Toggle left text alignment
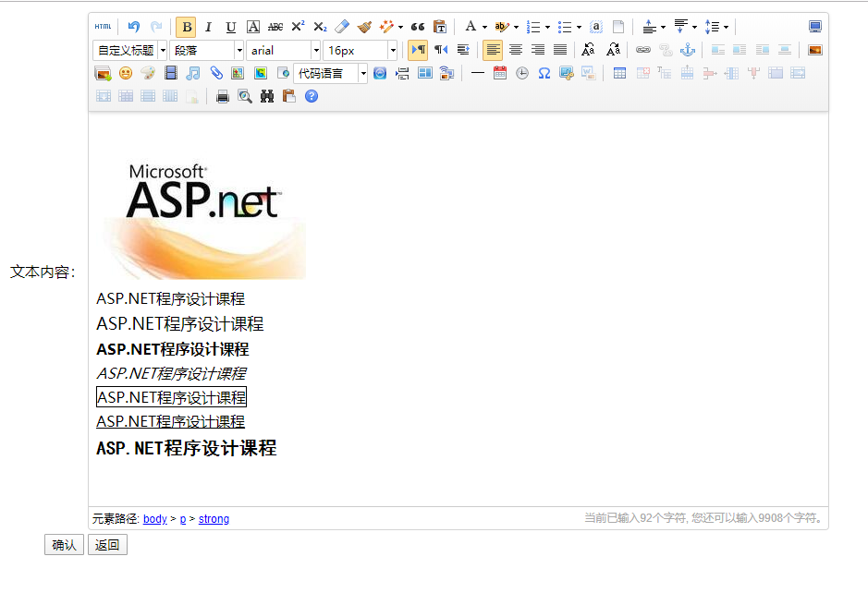Image resolution: width=868 pixels, height=593 pixels. [493, 50]
